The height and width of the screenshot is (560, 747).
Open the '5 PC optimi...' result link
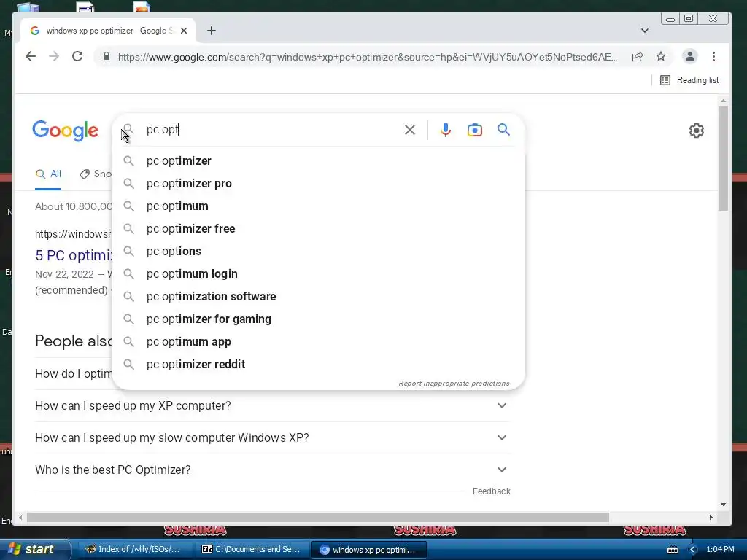click(74, 255)
